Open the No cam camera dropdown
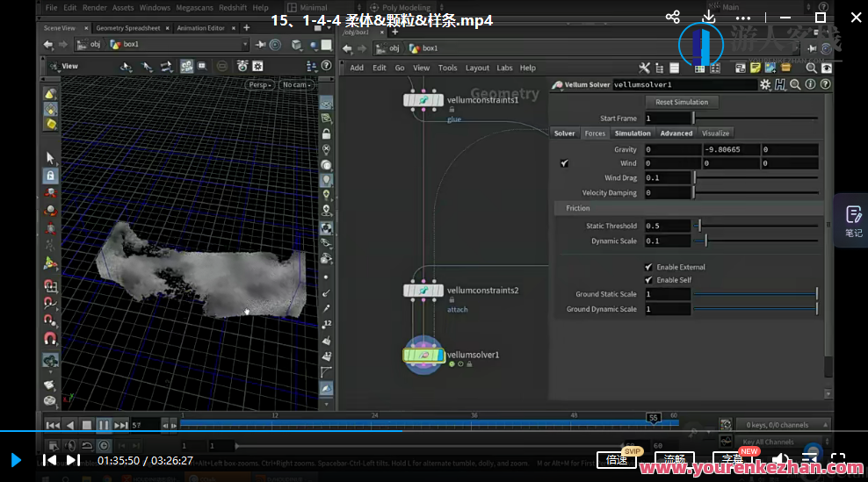The image size is (868, 482). (x=295, y=85)
